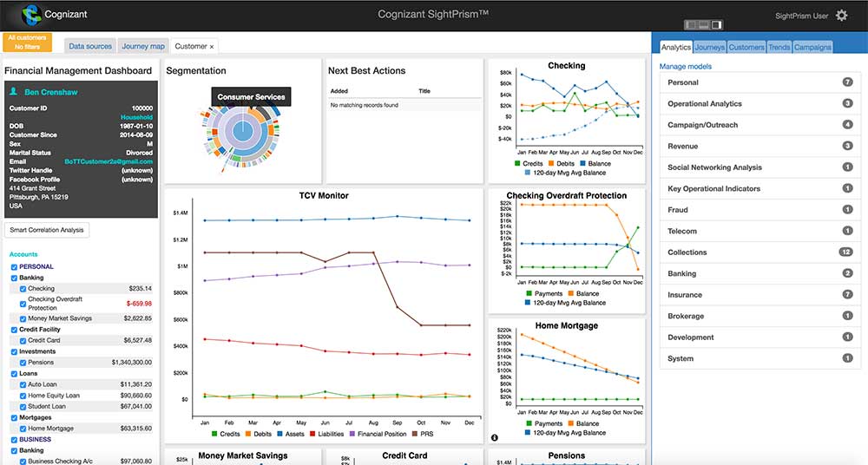Expand the Brokerage models group
This screenshot has height=465, width=868.
point(759,316)
